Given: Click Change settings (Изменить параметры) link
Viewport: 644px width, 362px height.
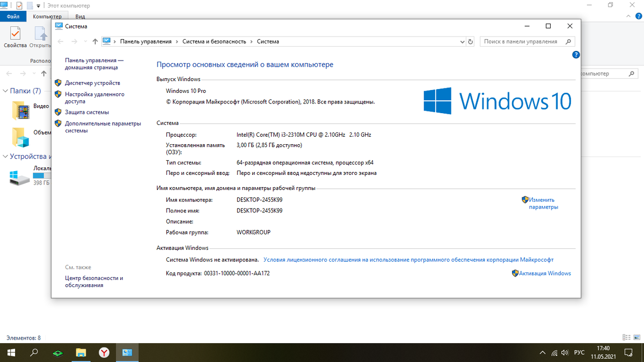Looking at the screenshot, I should [543, 203].
